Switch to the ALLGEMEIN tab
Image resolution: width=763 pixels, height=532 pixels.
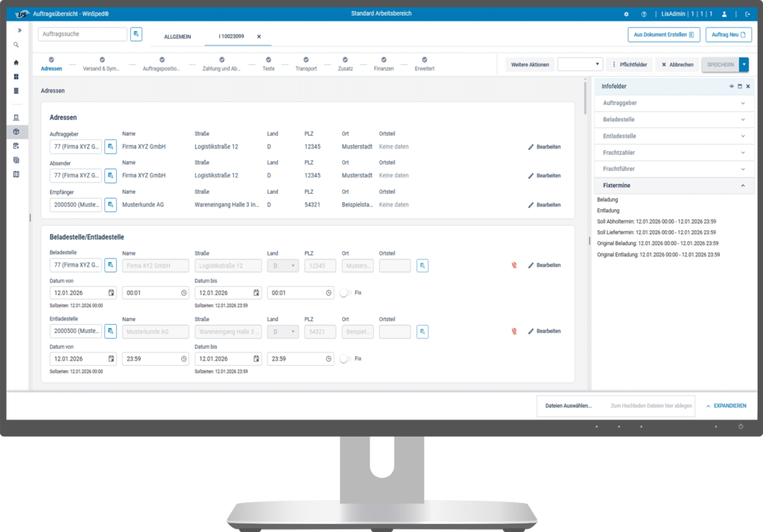point(177,36)
